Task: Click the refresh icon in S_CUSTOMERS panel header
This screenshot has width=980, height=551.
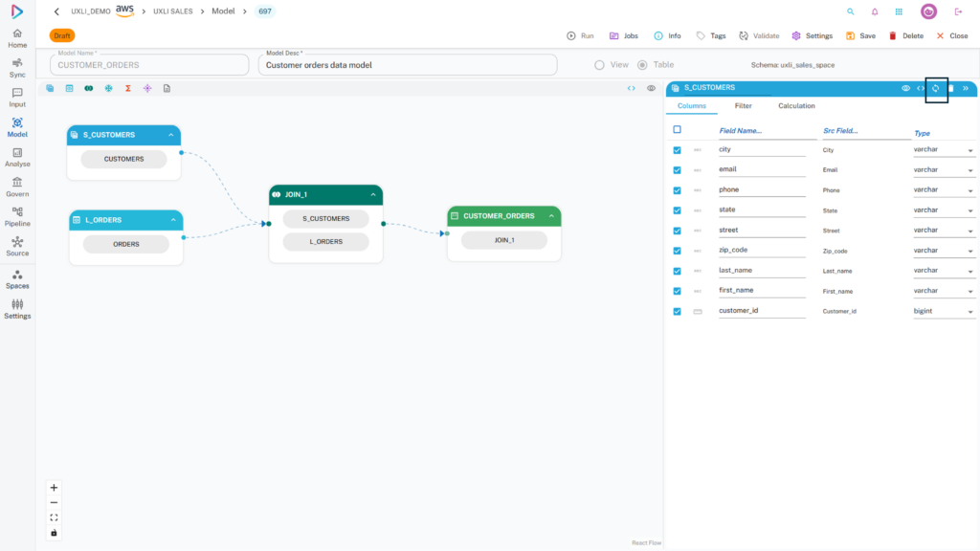Action: pyautogui.click(x=936, y=88)
